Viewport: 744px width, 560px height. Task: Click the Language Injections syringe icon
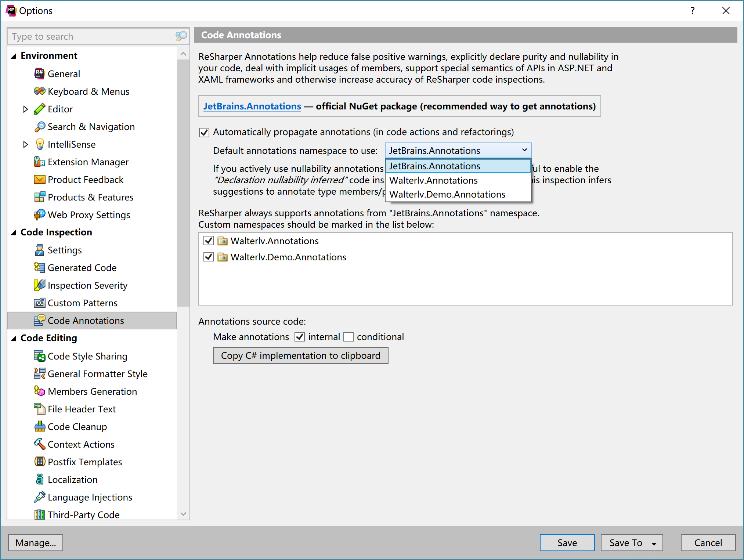pyautogui.click(x=39, y=497)
